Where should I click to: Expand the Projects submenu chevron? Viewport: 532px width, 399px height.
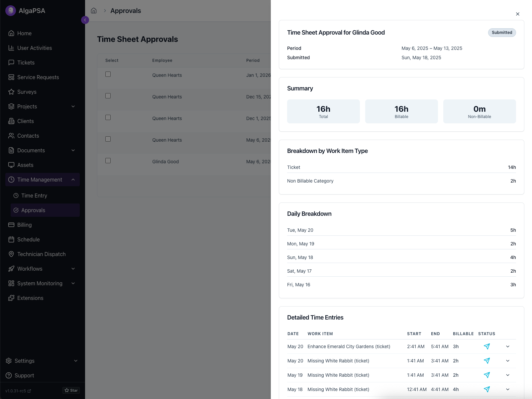click(73, 106)
